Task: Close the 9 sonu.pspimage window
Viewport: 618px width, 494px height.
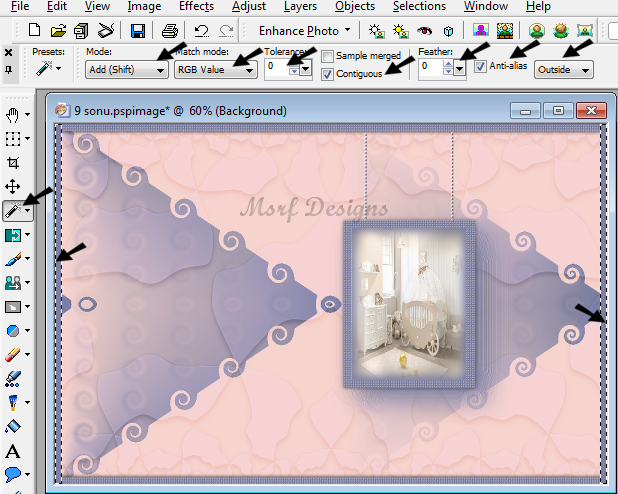Action: (x=591, y=111)
